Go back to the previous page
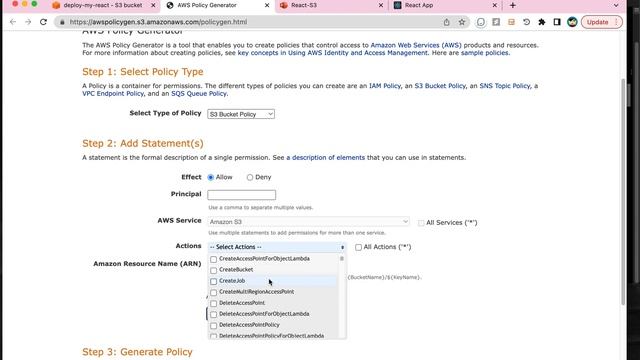The height and width of the screenshot is (360, 640). coord(13,22)
